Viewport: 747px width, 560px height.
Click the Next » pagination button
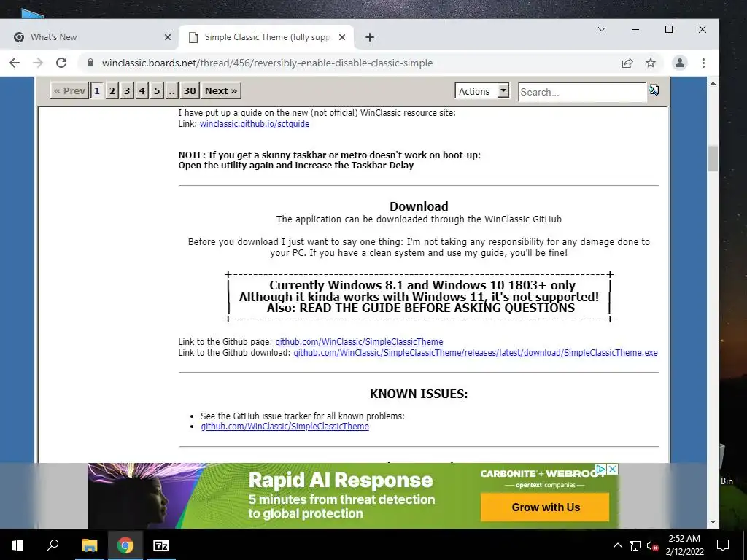(x=220, y=90)
